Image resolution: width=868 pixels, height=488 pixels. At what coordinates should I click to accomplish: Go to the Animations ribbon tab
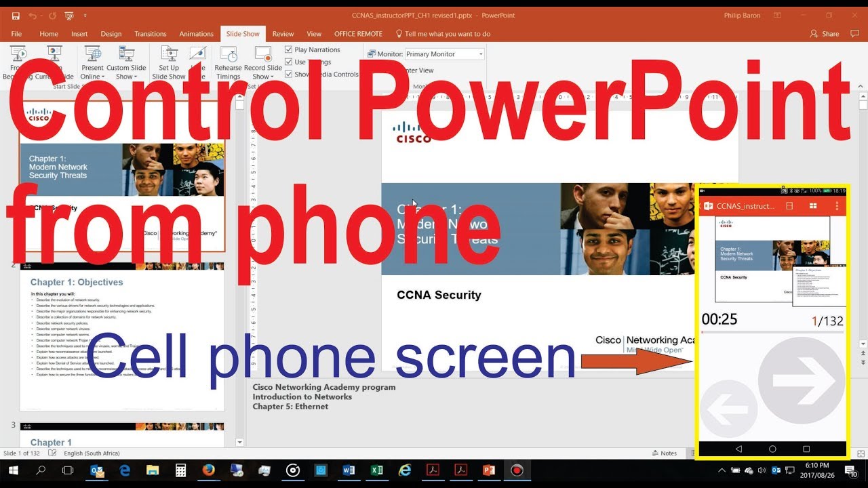pos(197,34)
